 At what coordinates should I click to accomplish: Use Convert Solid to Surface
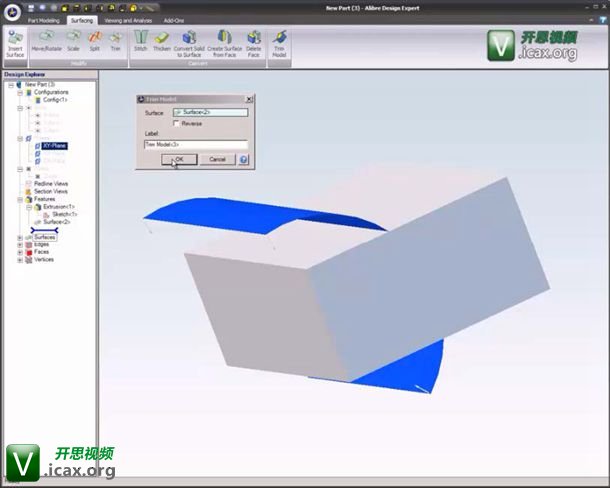pyautogui.click(x=190, y=42)
